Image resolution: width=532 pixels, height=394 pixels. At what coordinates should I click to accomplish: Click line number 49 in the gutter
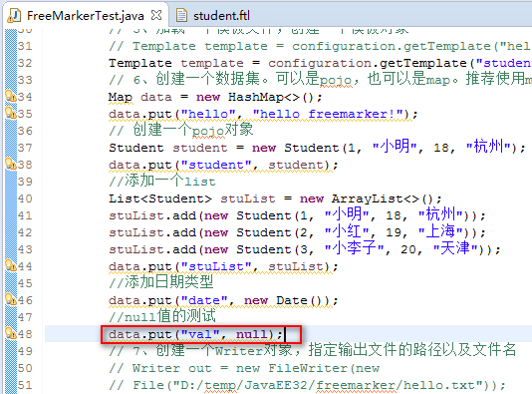click(25, 351)
